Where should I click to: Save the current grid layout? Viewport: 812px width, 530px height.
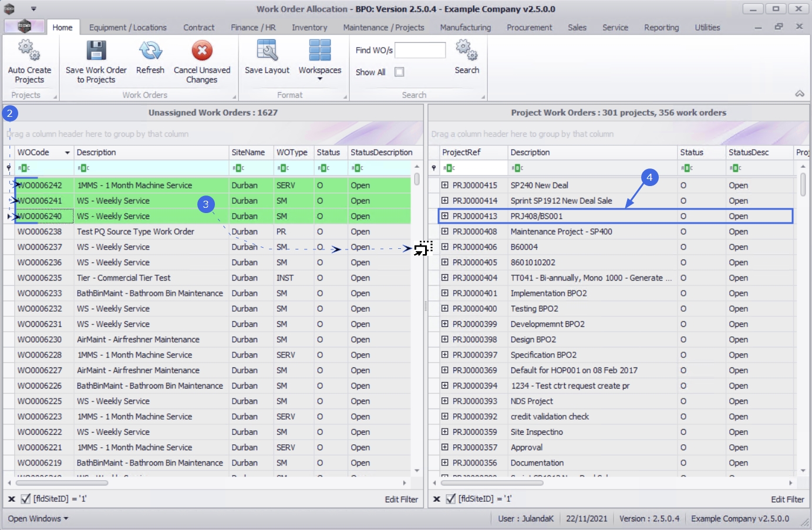(x=267, y=58)
